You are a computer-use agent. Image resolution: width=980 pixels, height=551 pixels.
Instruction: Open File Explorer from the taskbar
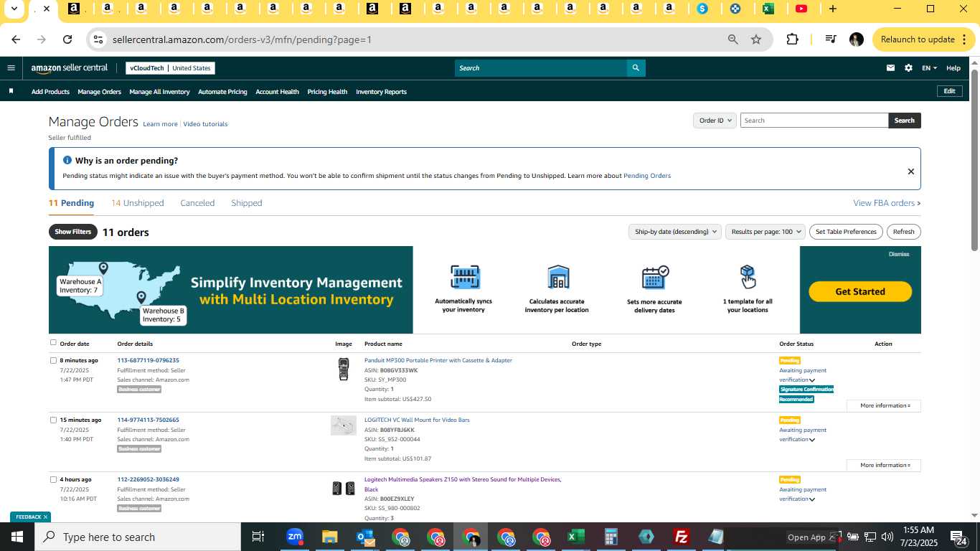[x=329, y=537]
